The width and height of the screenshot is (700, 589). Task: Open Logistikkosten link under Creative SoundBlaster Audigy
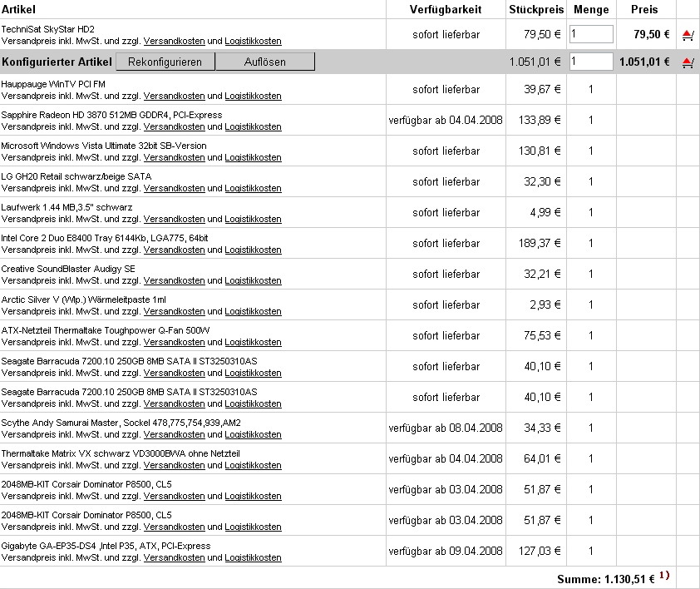(253, 281)
